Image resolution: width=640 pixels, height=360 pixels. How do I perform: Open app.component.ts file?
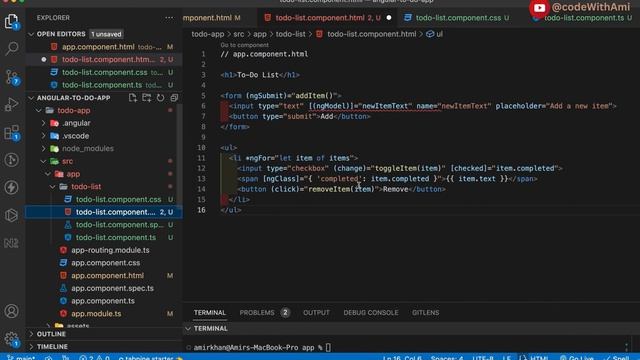[104, 301]
